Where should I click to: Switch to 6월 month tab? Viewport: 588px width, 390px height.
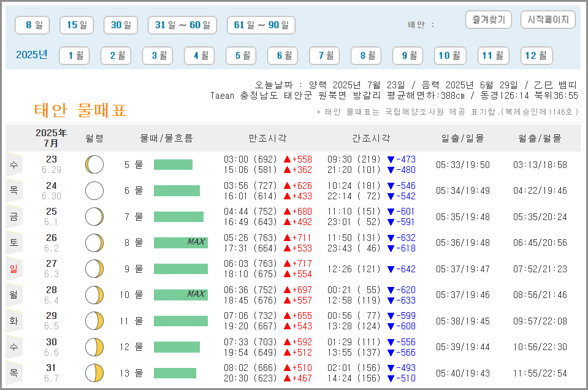(283, 56)
